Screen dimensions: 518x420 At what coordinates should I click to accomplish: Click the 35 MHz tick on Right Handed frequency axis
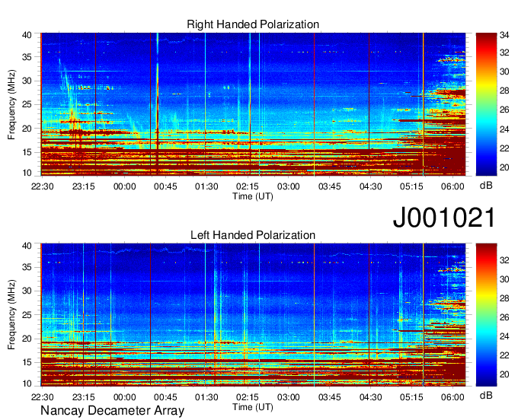click(x=27, y=57)
